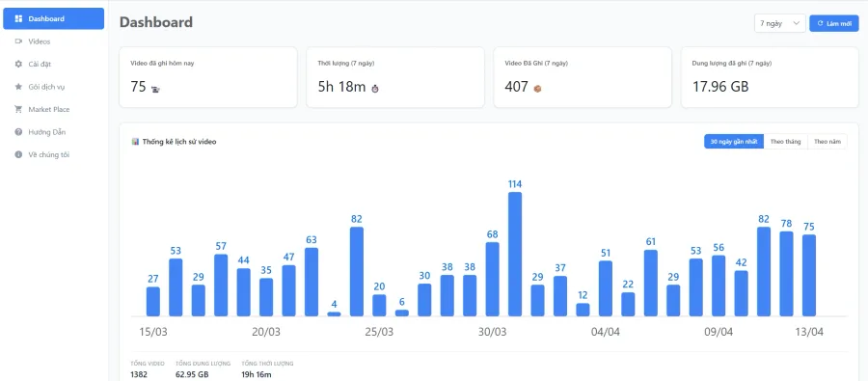Screen dimensions: 868x381
Task: Click the TỔNG VIDEO label
Action: (148, 364)
